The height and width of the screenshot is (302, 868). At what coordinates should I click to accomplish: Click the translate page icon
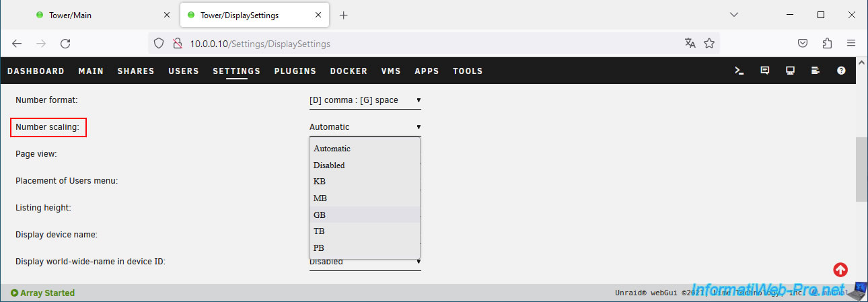pyautogui.click(x=690, y=43)
